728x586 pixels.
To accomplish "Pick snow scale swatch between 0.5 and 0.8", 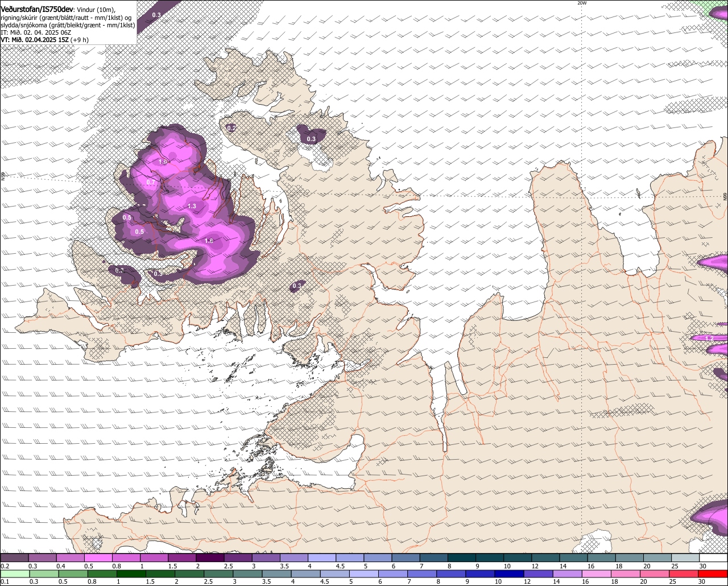I will pyautogui.click(x=98, y=558).
